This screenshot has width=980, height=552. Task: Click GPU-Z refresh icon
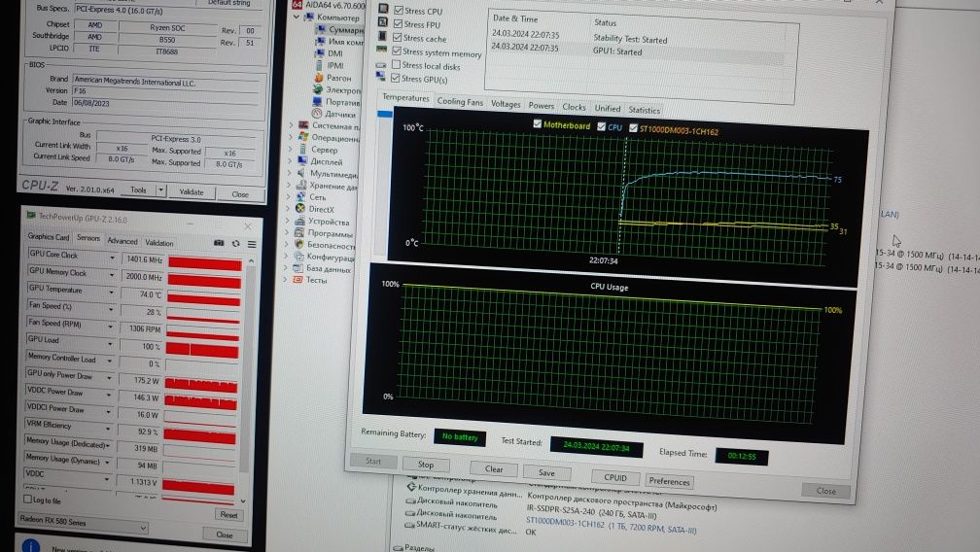235,244
